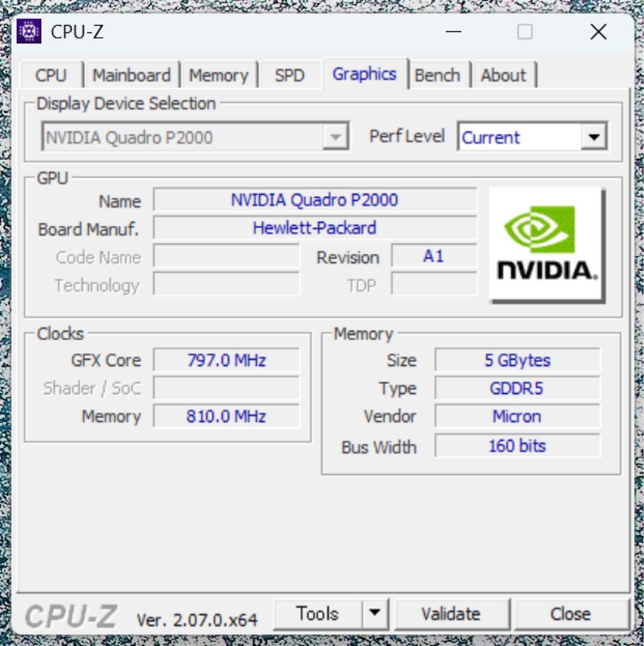Click the Vendor field showing Micron

point(518,416)
